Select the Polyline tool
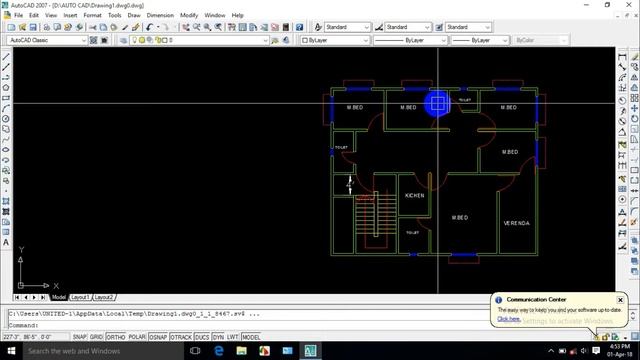This screenshot has height=360, width=640. [6, 77]
